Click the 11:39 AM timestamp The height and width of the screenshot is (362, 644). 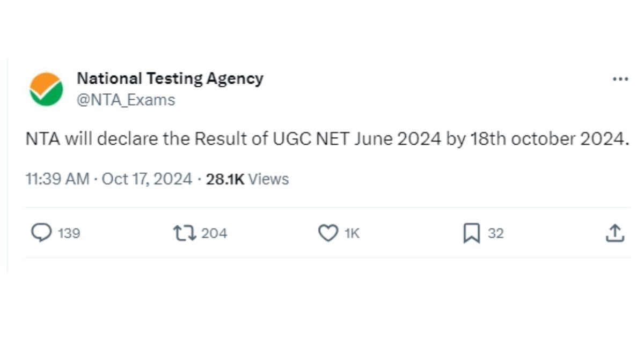[x=57, y=179]
